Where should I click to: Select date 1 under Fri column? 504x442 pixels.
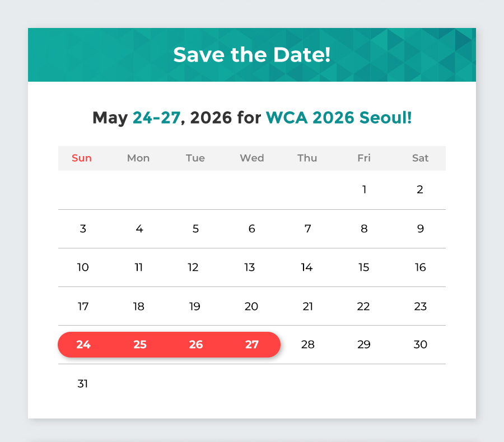(364, 190)
